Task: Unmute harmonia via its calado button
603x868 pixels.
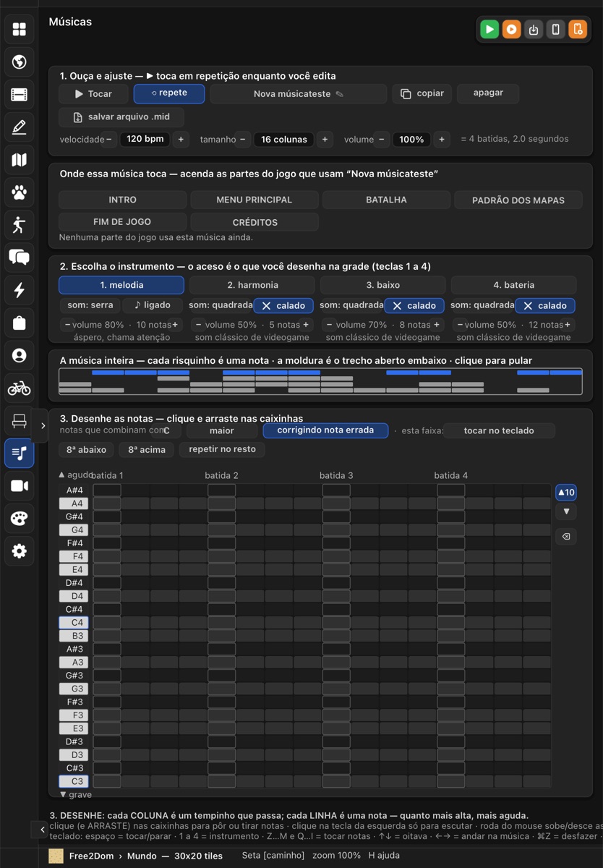Action: coord(283,306)
